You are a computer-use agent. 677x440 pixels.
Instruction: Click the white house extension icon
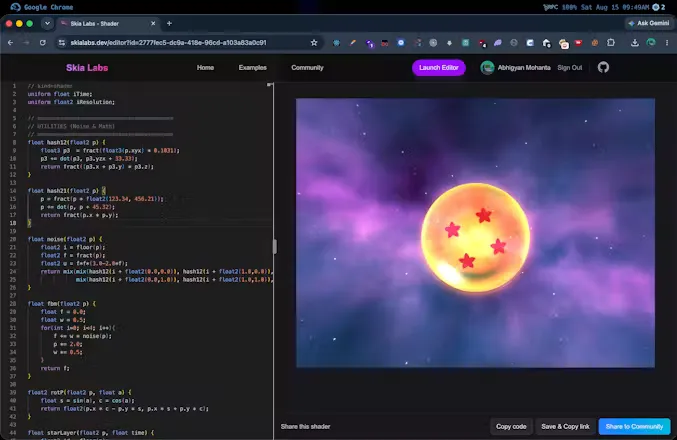click(547, 43)
